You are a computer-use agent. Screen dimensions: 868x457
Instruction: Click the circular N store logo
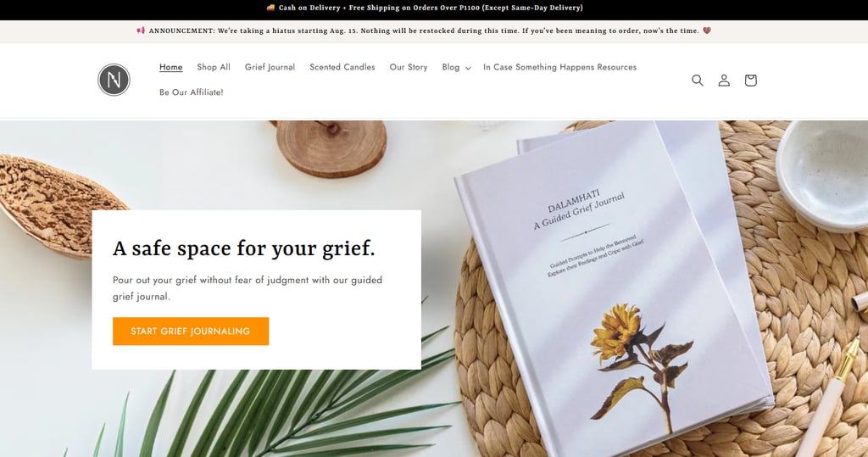(114, 80)
